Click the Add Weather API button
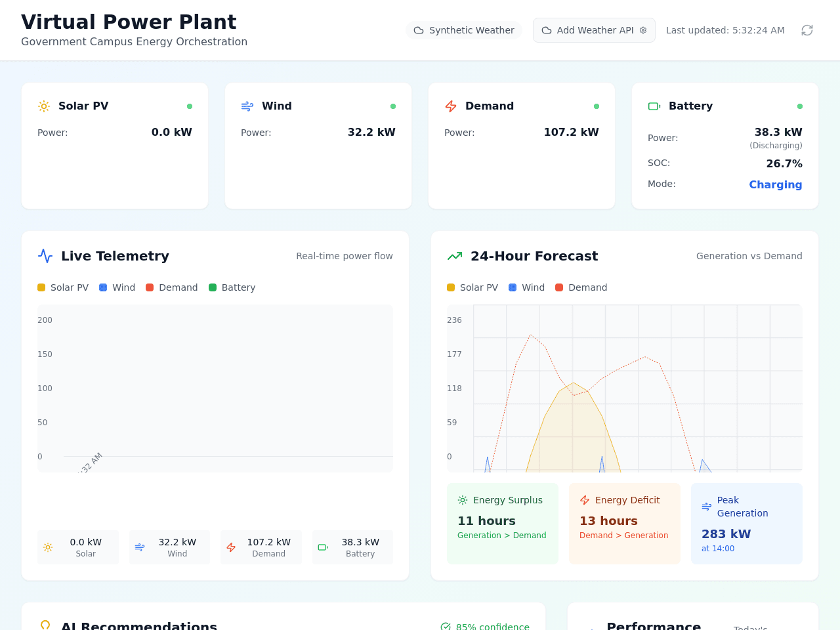The image size is (840, 630). [594, 30]
